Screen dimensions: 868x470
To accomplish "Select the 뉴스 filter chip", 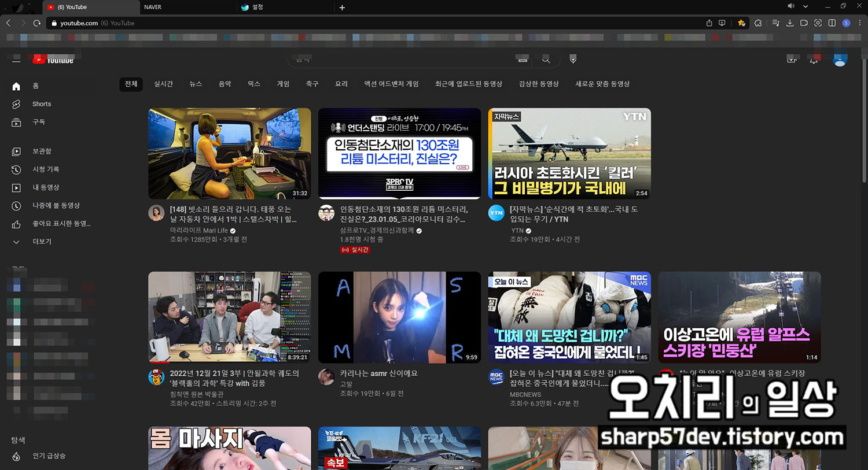I will coord(196,84).
